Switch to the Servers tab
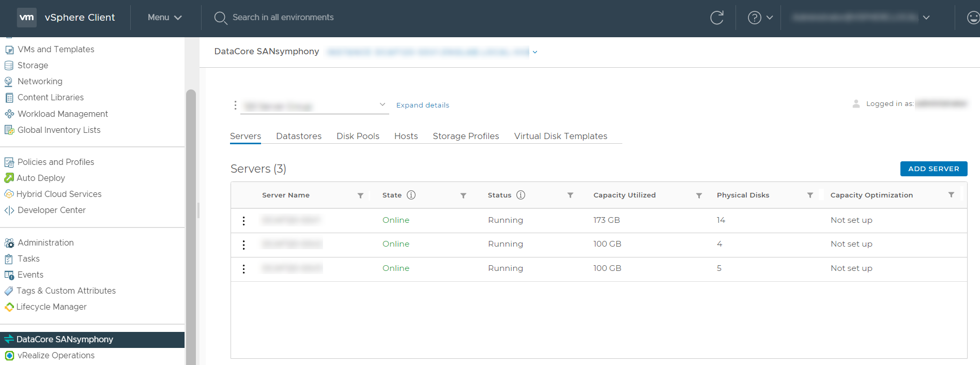This screenshot has height=365, width=980. coord(246,136)
